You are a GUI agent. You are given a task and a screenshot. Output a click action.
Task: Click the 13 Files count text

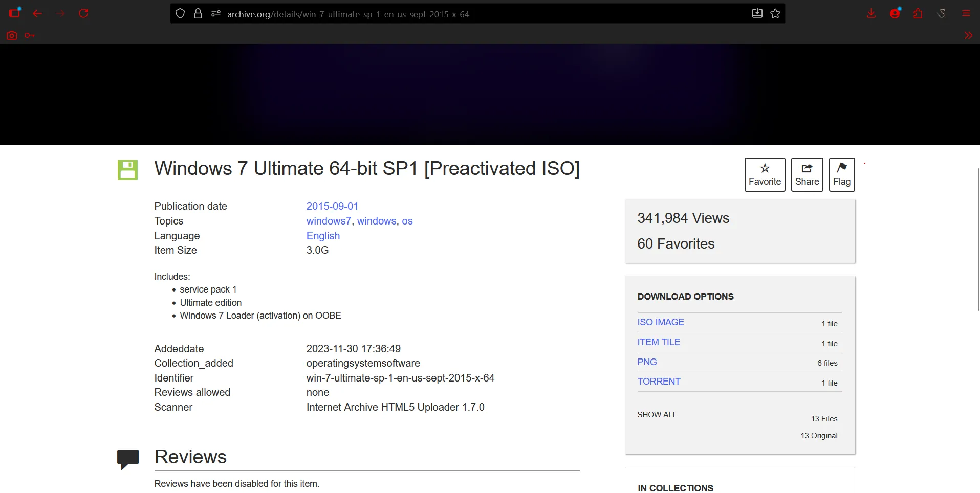click(824, 419)
